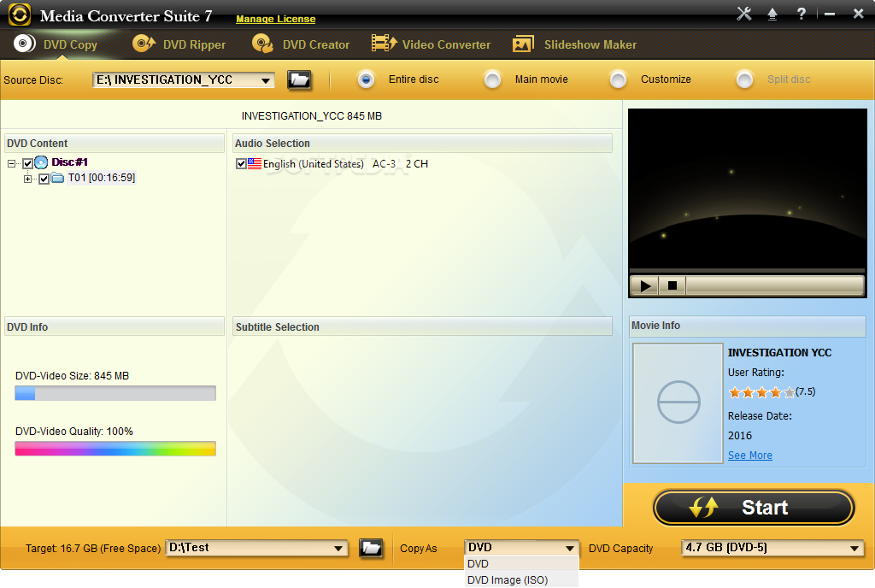This screenshot has height=588, width=875.
Task: Open the settings tools wrench icon
Action: 744,14
